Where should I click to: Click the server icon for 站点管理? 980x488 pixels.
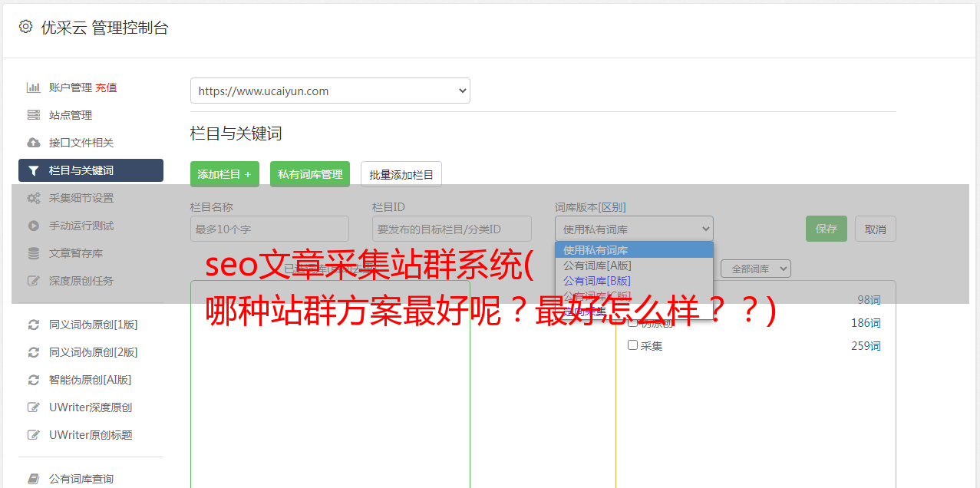[34, 115]
